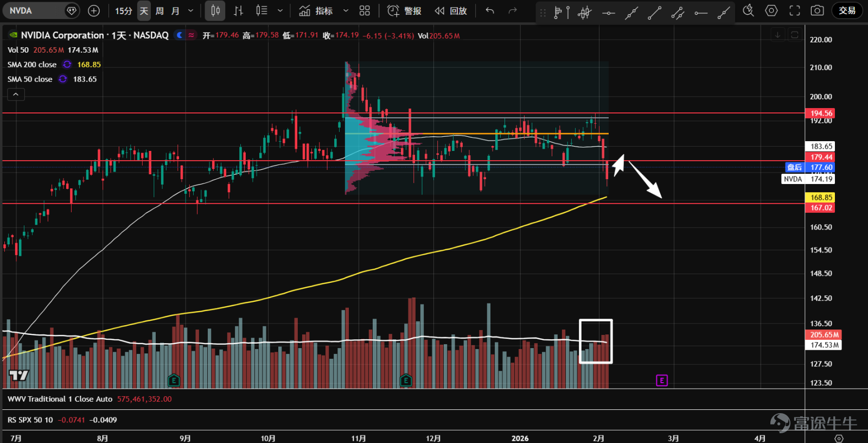Click the refresh icon next to SMA 50 close
This screenshot has width=868, height=443.
(63, 79)
